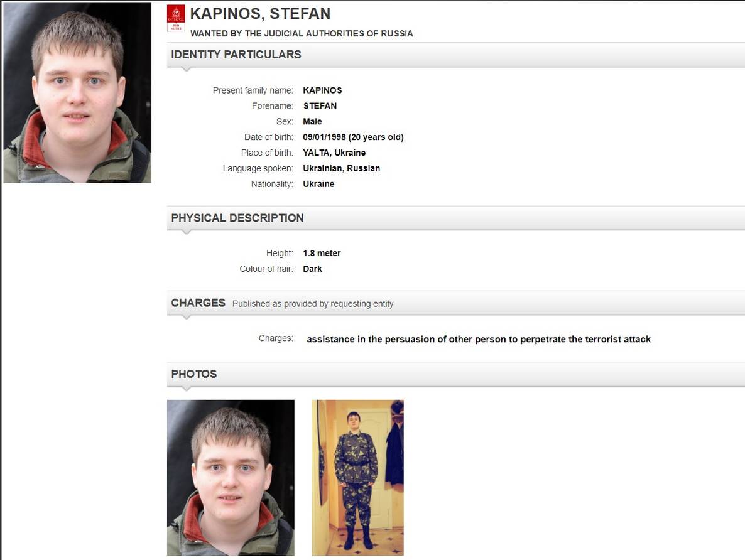Click the date of birth value
This screenshot has height=560, width=745.
(x=354, y=137)
